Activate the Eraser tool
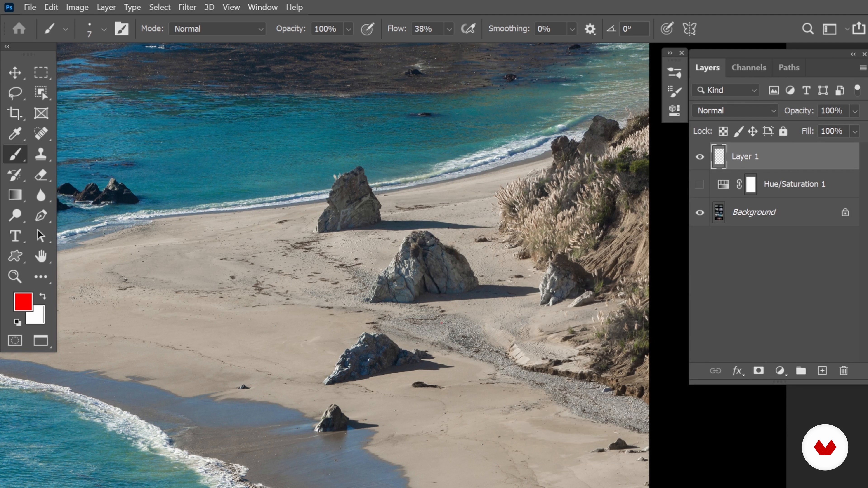This screenshot has height=488, width=868. pyautogui.click(x=41, y=174)
